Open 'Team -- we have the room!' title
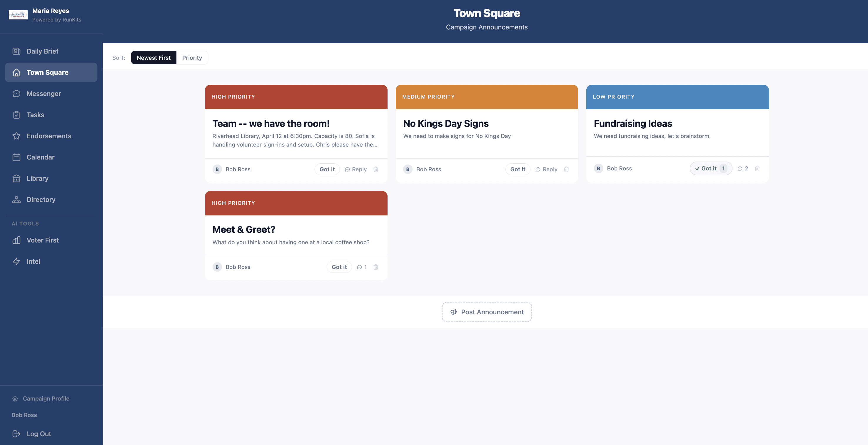Viewport: 868px width, 445px height. coord(271,124)
